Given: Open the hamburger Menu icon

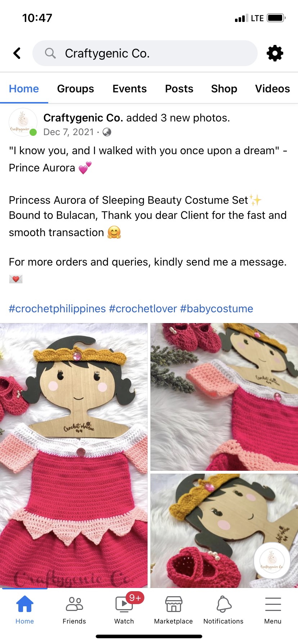Looking at the screenshot, I should pos(273,604).
